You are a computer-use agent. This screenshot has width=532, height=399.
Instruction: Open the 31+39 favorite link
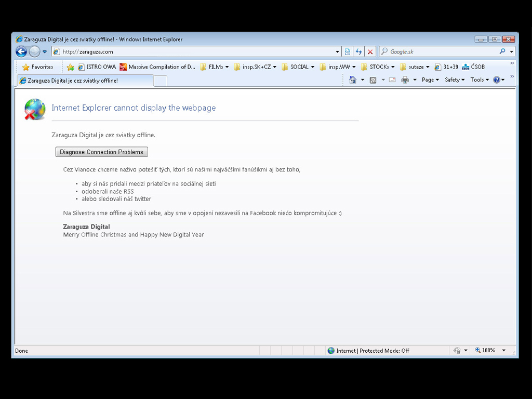point(446,67)
